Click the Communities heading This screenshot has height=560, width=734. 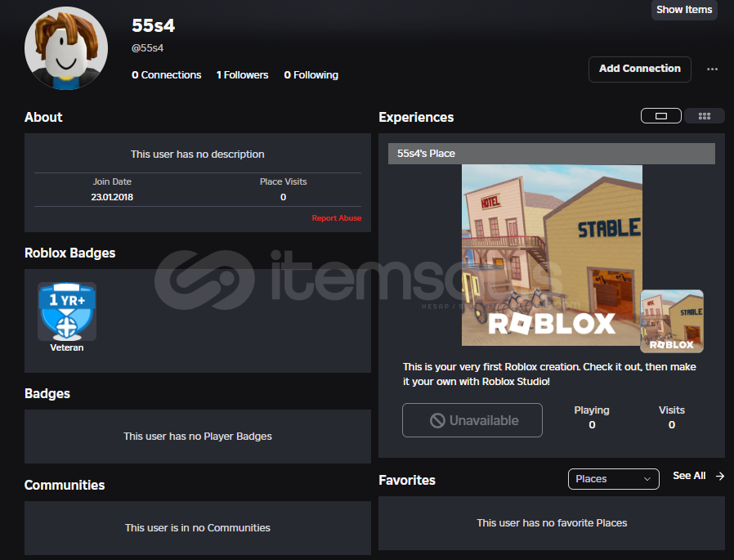(65, 485)
